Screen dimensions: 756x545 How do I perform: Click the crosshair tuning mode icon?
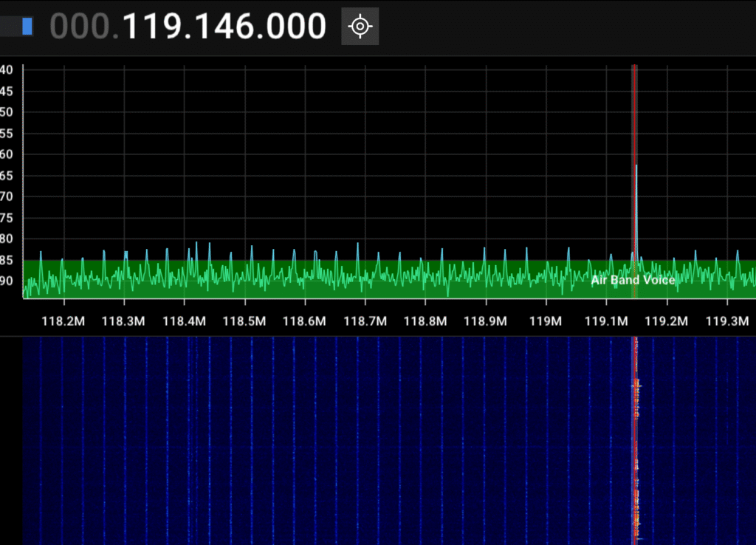pyautogui.click(x=360, y=27)
